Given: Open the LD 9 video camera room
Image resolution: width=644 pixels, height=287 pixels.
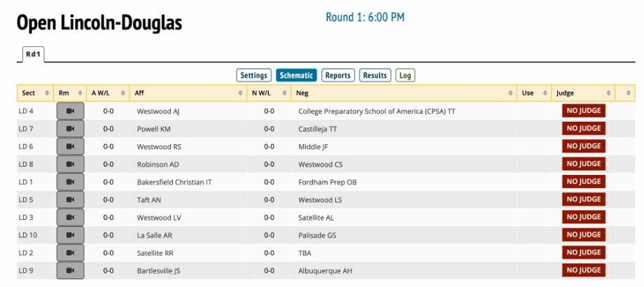Looking at the screenshot, I should tap(70, 270).
